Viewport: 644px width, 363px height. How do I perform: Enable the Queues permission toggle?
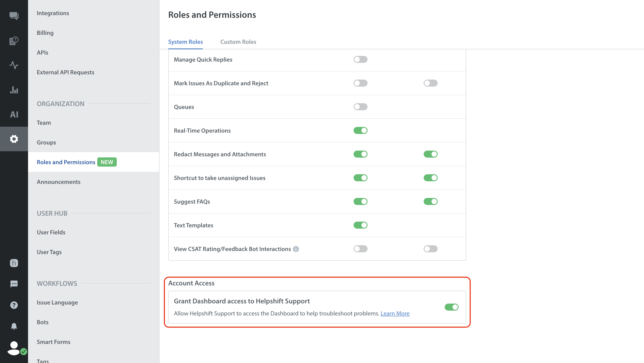click(x=360, y=107)
